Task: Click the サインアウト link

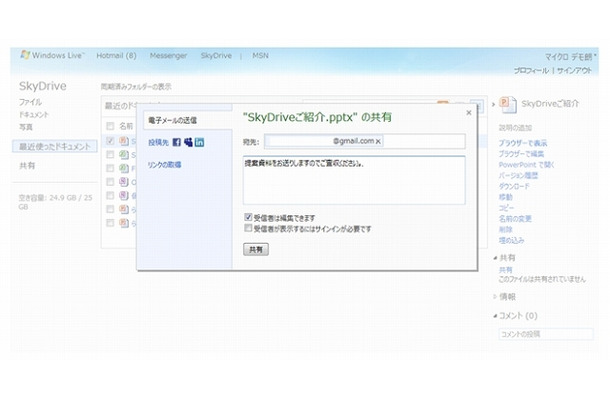Action: point(574,71)
